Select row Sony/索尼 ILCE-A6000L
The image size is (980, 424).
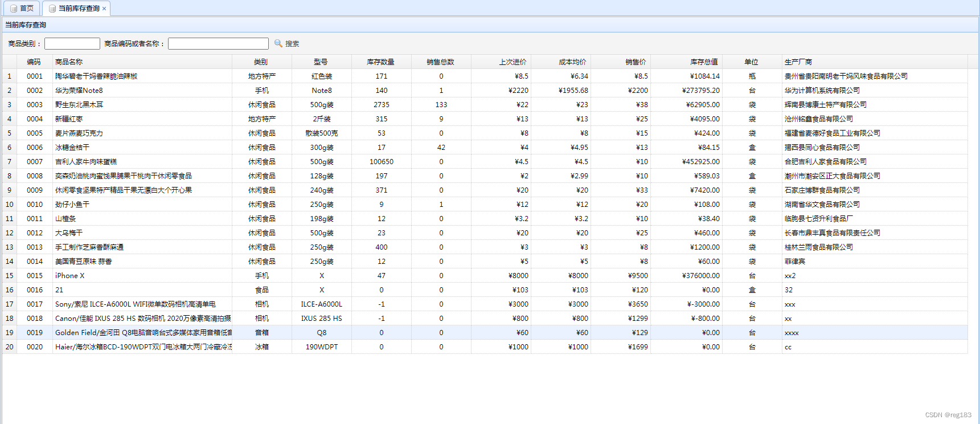tap(485, 304)
